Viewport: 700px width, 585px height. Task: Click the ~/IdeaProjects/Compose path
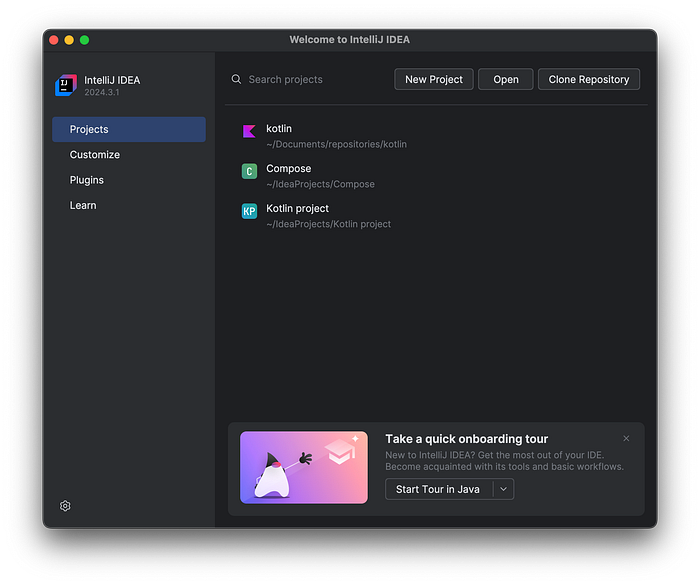(x=320, y=184)
